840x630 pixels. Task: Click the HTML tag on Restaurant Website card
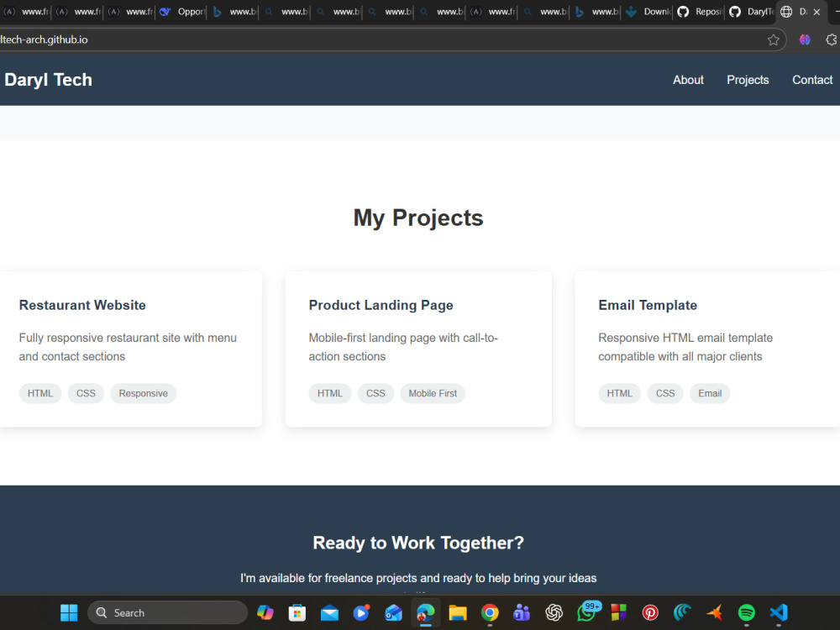tap(40, 393)
